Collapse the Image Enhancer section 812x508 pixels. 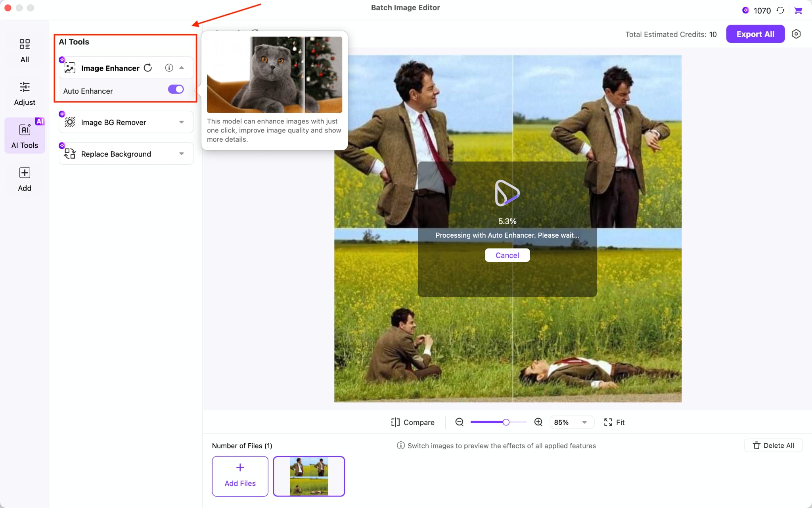tap(182, 67)
